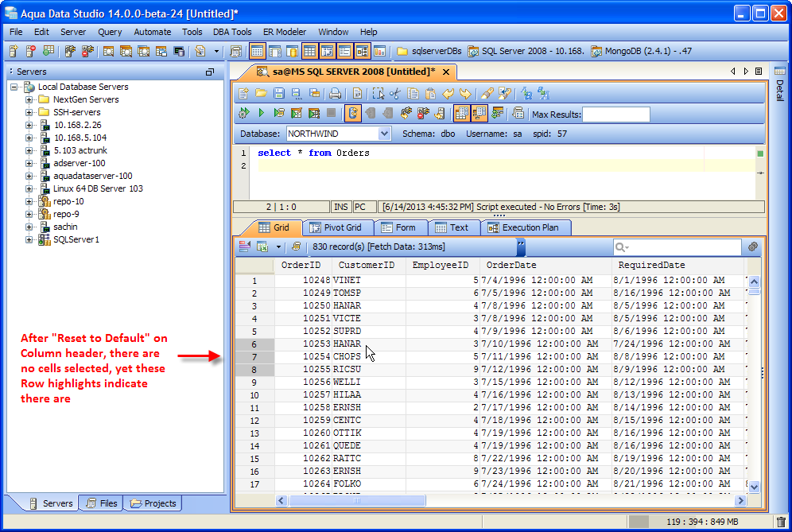Screen dimensions: 792x532
Task: Switch to the Files tab at bottom
Action: tap(102, 503)
